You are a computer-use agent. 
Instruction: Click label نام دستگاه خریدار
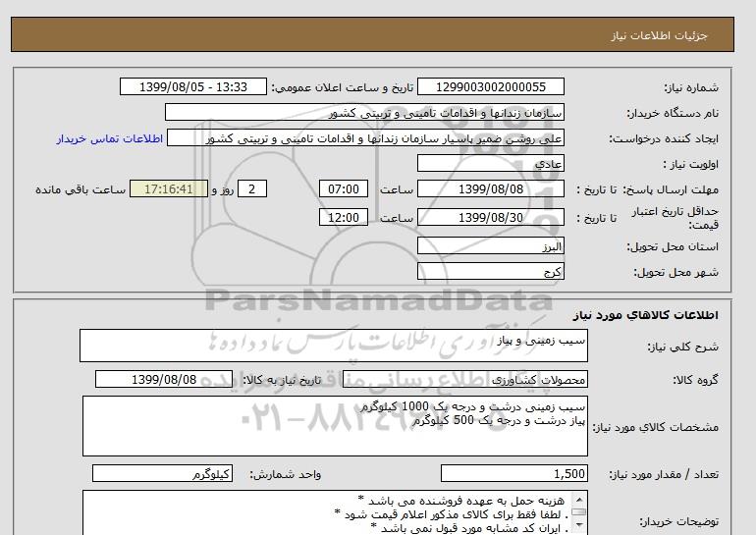coord(673,113)
